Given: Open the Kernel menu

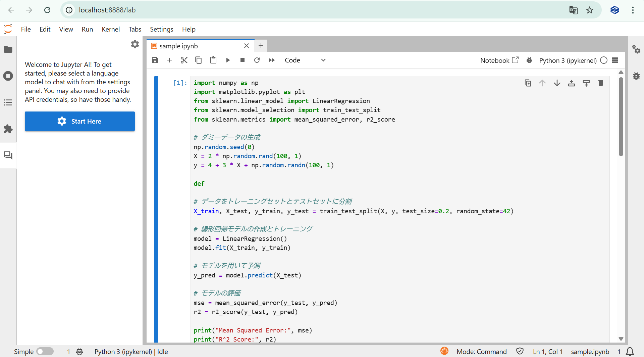Looking at the screenshot, I should (110, 29).
